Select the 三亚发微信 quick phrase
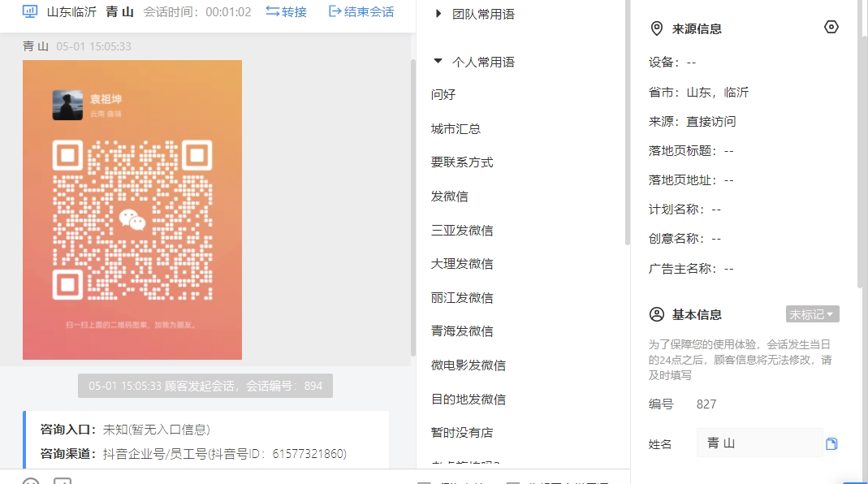 [462, 231]
